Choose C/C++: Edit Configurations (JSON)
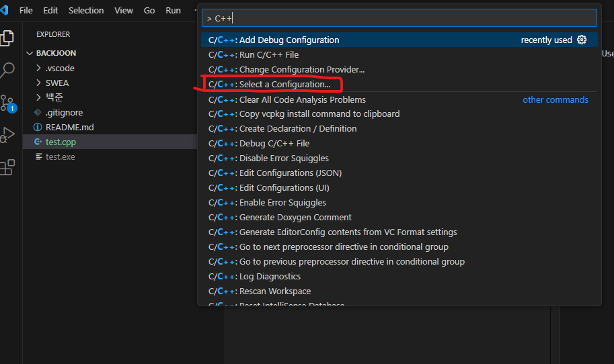 point(399,173)
